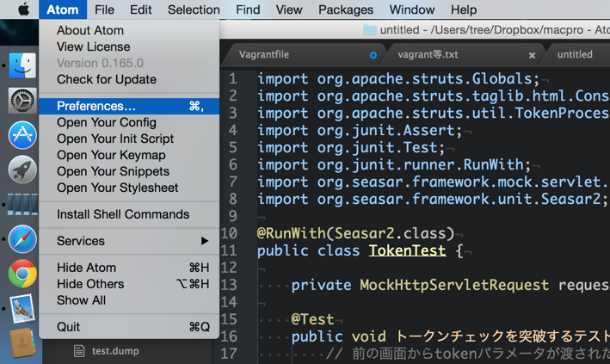Viewport: 610px width, 364px height.
Task: Switch to the vagrant等.txt tab
Action: click(x=463, y=54)
